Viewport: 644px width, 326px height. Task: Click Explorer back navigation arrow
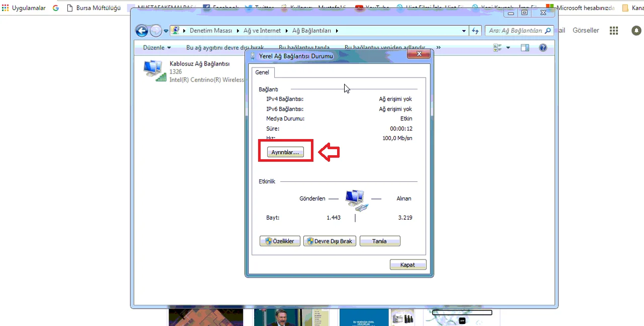(x=142, y=31)
